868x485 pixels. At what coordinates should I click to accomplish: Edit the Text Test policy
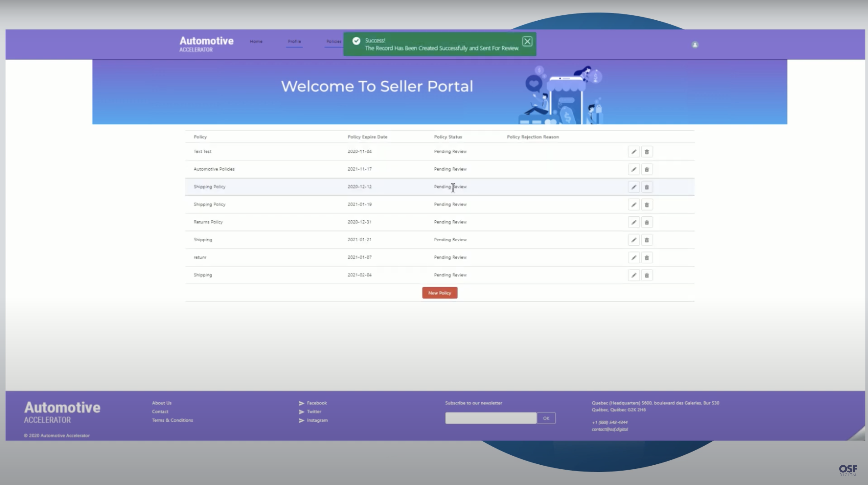point(634,152)
